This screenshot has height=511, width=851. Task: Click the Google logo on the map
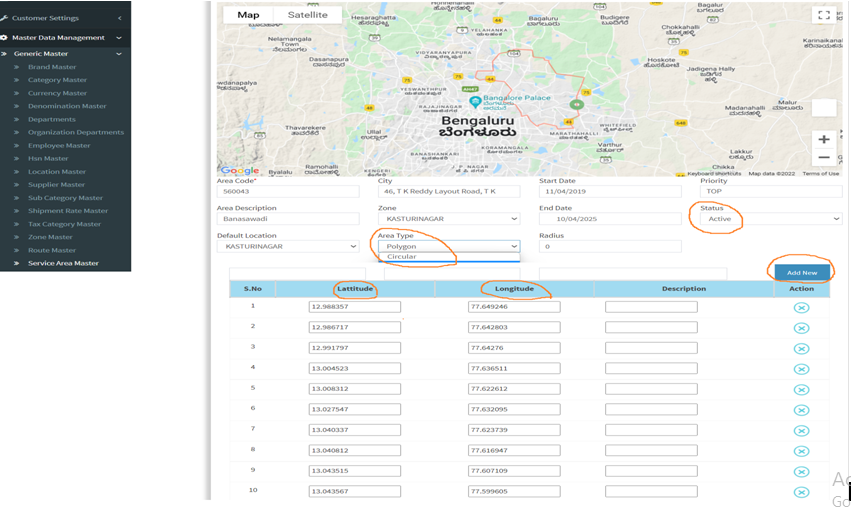pyautogui.click(x=240, y=170)
